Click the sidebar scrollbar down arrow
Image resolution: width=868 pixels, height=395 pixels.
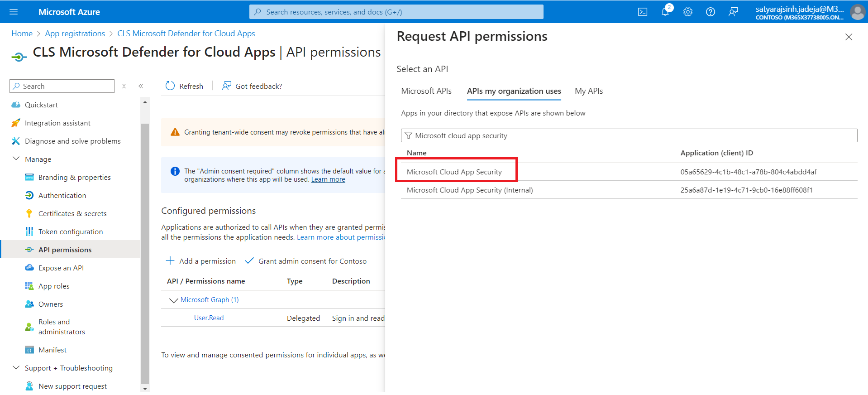coord(145,388)
